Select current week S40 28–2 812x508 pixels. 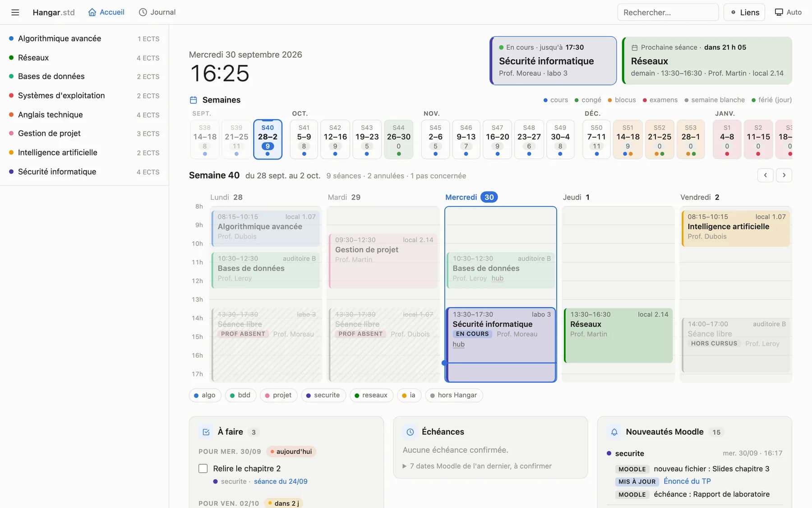pyautogui.click(x=268, y=140)
